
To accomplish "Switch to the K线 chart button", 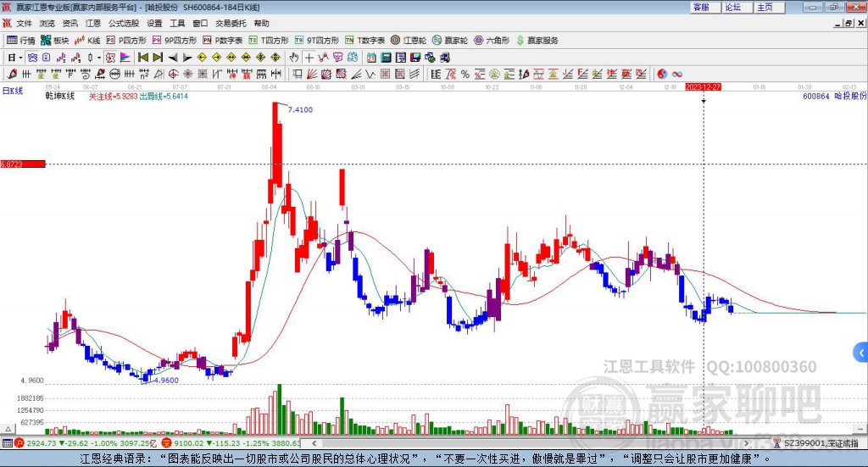I will [87, 41].
